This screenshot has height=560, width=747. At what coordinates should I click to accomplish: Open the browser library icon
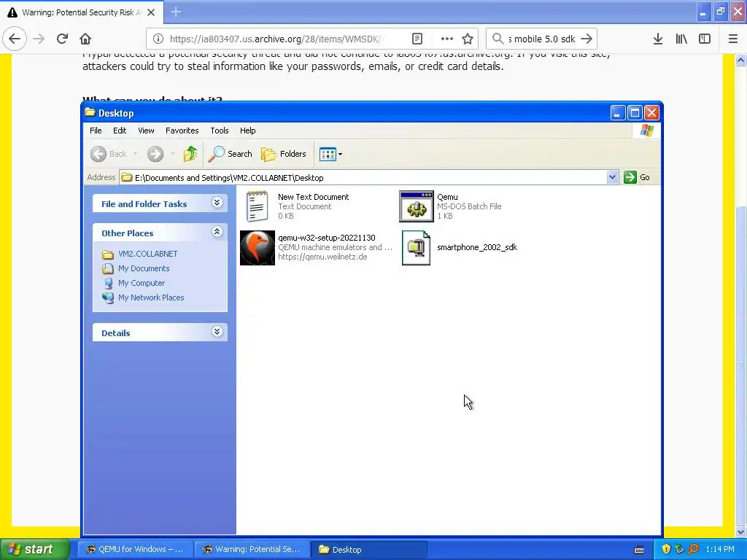pos(681,39)
